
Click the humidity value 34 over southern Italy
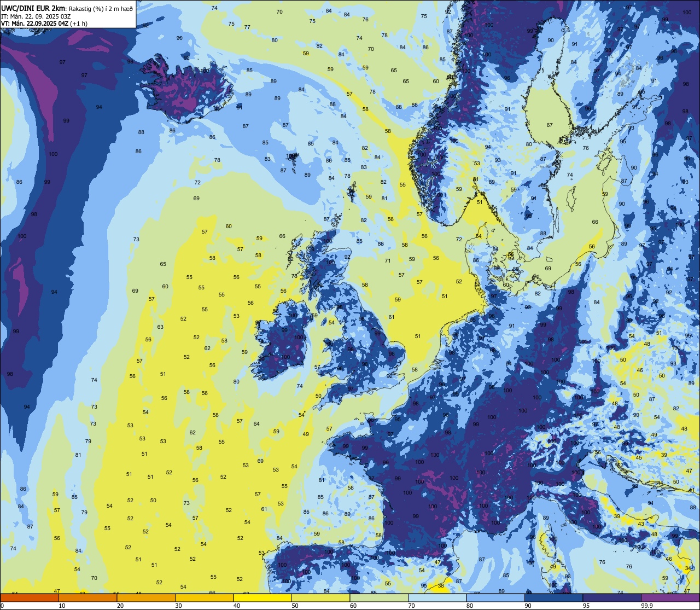(687, 568)
